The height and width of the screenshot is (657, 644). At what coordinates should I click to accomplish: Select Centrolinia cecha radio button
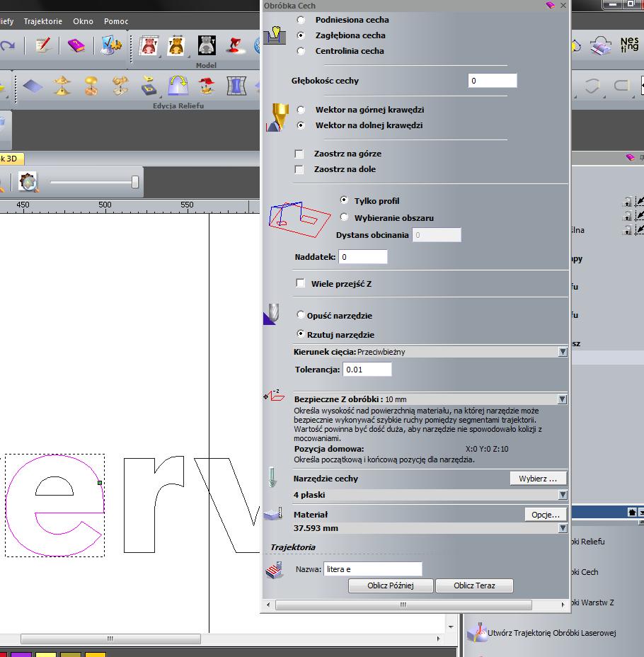pos(301,51)
